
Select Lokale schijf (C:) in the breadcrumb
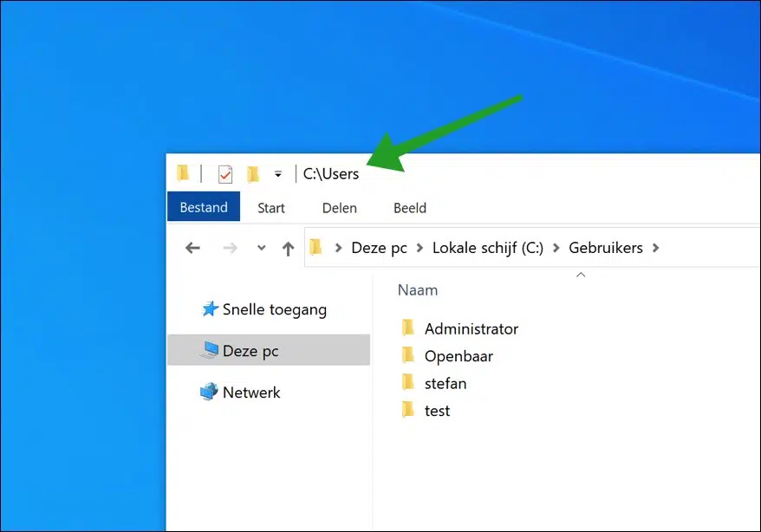pyautogui.click(x=488, y=248)
